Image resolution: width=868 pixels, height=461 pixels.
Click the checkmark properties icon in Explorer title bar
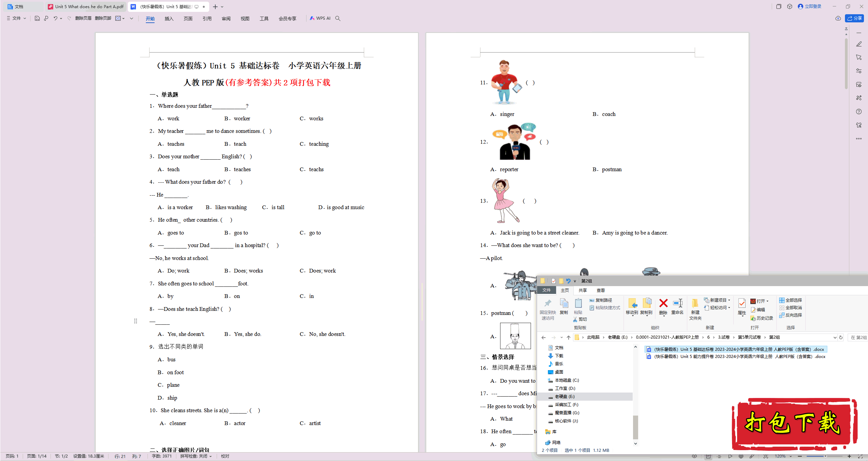click(x=554, y=281)
